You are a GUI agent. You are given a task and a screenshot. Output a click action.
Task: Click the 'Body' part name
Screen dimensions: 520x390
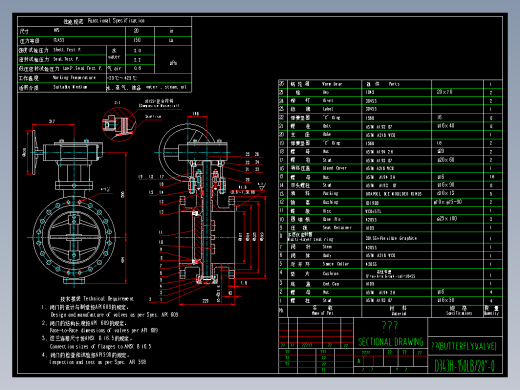(x=327, y=255)
